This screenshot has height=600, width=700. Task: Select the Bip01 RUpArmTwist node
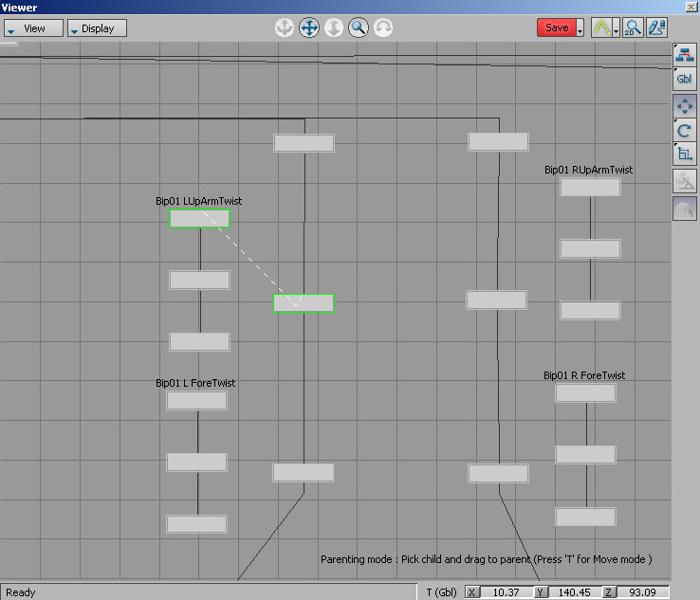click(590, 187)
